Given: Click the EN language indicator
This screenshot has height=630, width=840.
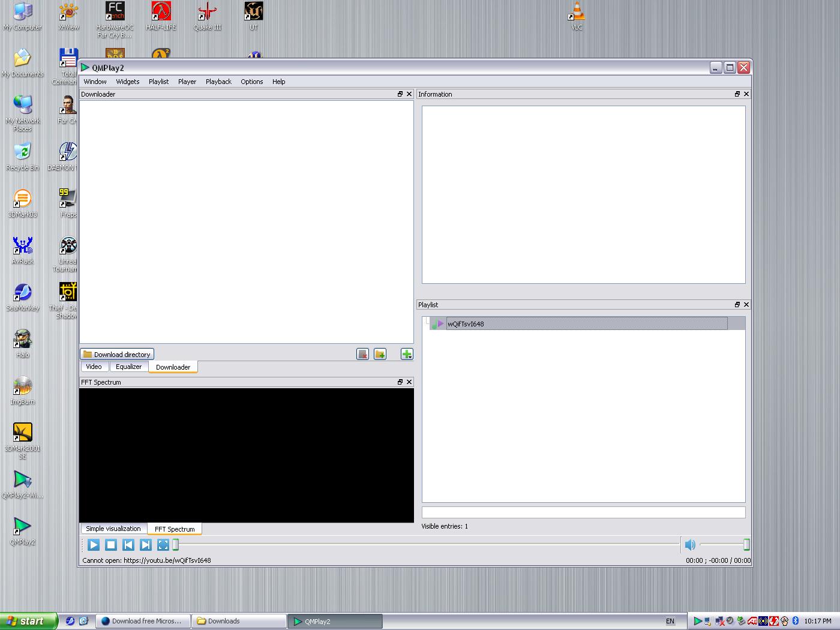Looking at the screenshot, I should pos(670,621).
